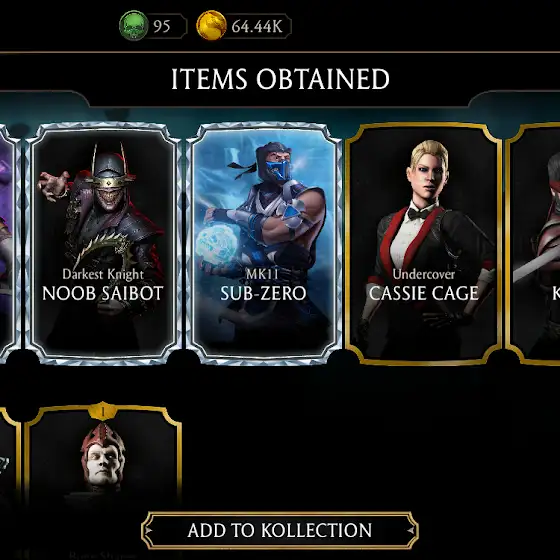560x560 pixels.
Task: Tap Sub-Zero name label
Action: [264, 293]
